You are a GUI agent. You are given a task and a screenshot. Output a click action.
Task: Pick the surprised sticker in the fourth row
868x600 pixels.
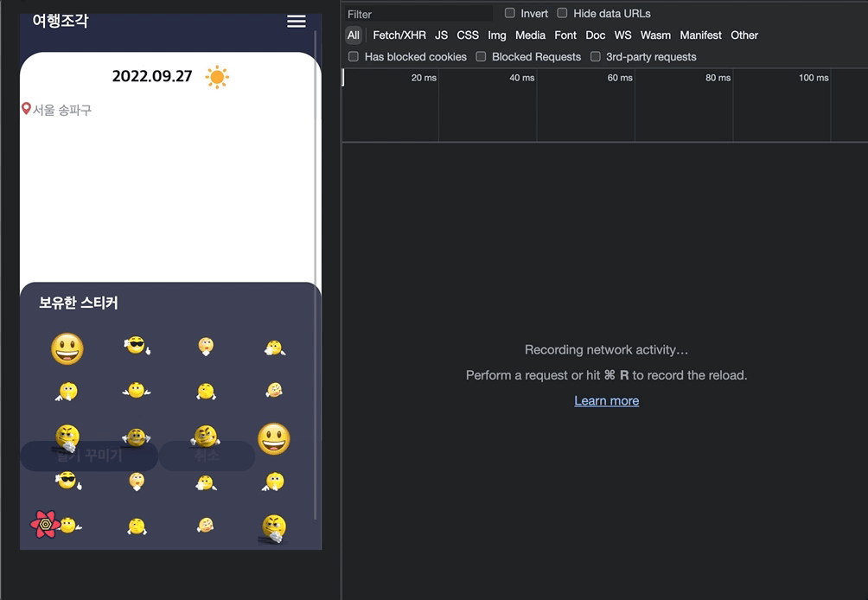pos(137,482)
